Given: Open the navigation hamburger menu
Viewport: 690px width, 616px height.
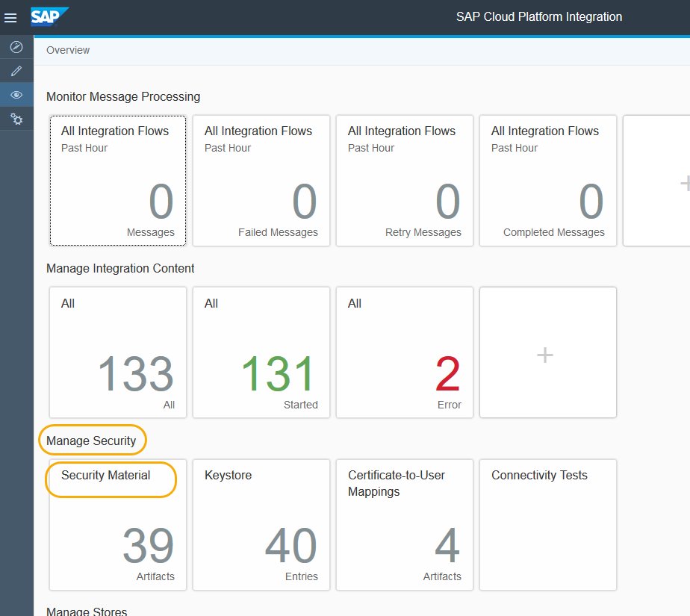Looking at the screenshot, I should [x=10, y=16].
